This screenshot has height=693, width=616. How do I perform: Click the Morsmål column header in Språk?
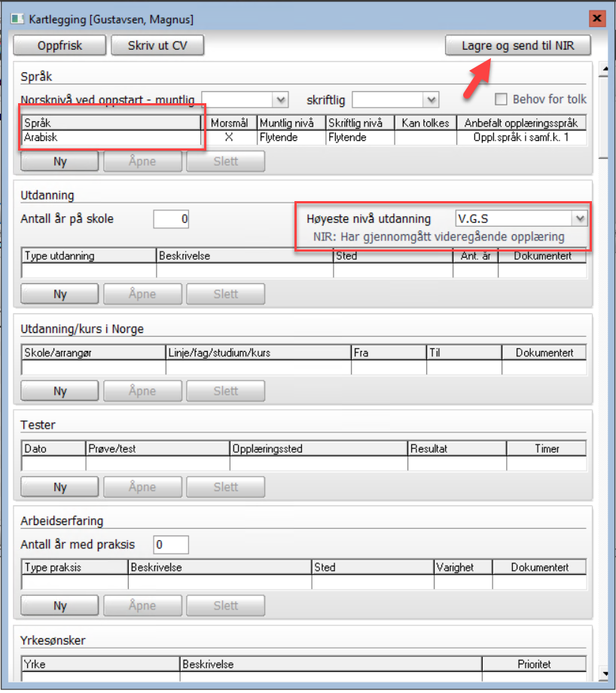click(229, 123)
